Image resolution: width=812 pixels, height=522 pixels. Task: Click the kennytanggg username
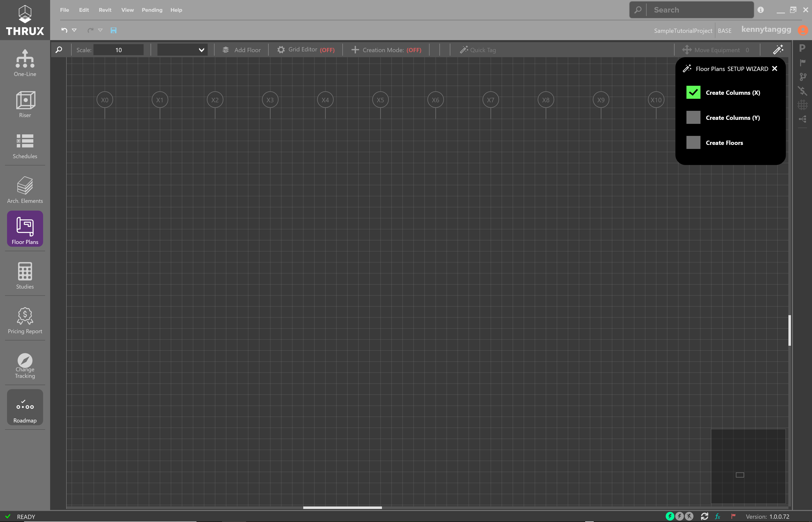pos(766,30)
